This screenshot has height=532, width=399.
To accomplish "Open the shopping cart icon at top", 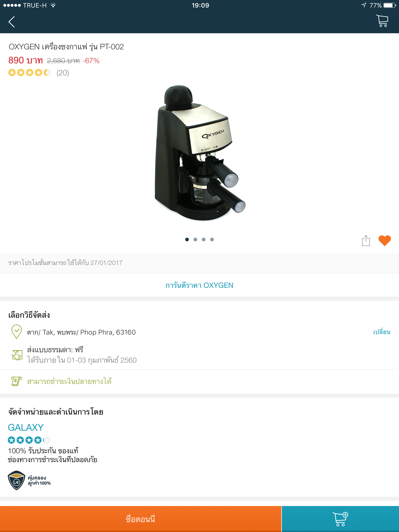I will tap(382, 21).
